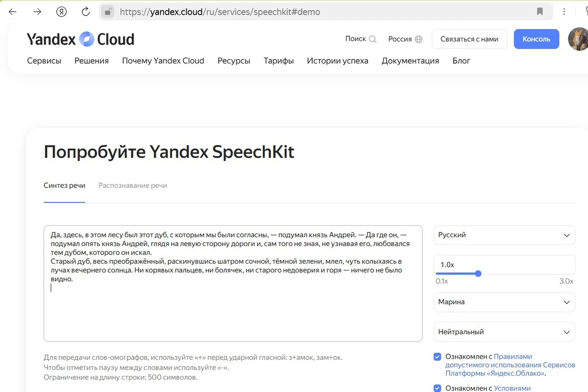Toggle the Ознакомлен с Условиями checkbox
The height and width of the screenshot is (392, 588).
coord(438,388)
